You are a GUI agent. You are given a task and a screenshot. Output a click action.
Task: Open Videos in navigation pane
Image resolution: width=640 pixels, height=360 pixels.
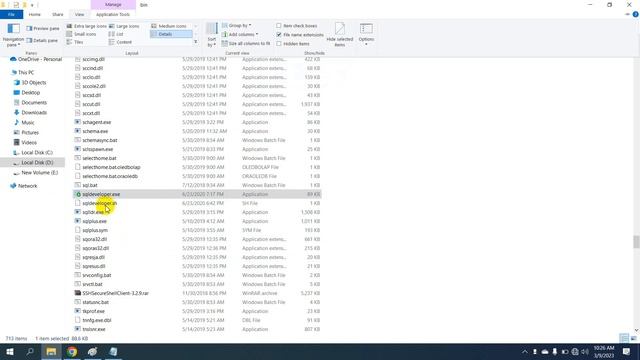coord(25,142)
